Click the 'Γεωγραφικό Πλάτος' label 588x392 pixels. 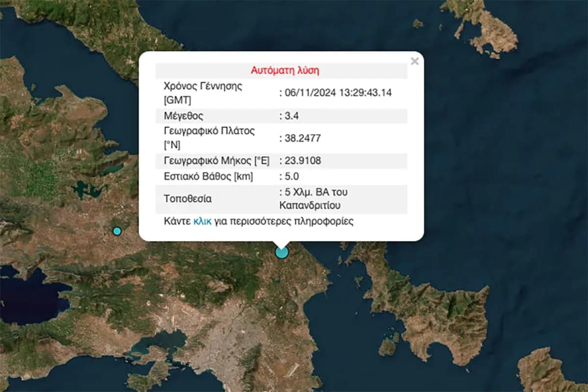(x=209, y=131)
